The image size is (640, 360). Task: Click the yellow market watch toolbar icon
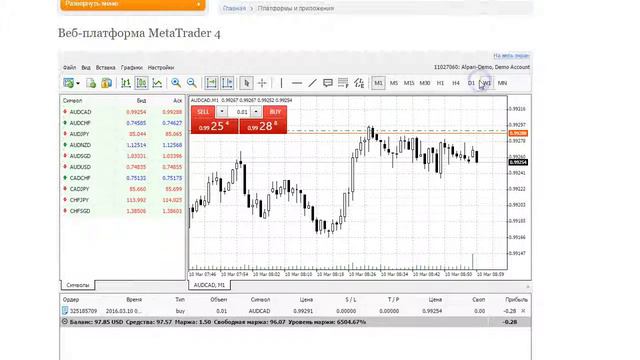[x=107, y=83]
